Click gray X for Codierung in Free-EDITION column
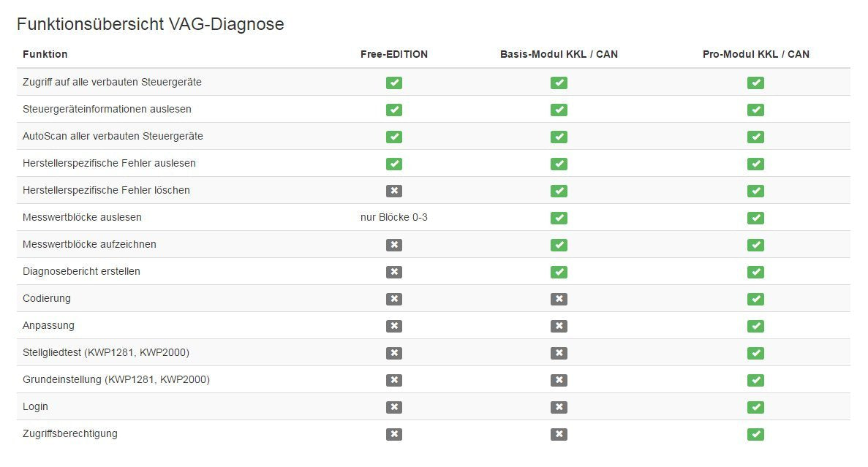Screen dimensions: 868x467 (x=394, y=299)
